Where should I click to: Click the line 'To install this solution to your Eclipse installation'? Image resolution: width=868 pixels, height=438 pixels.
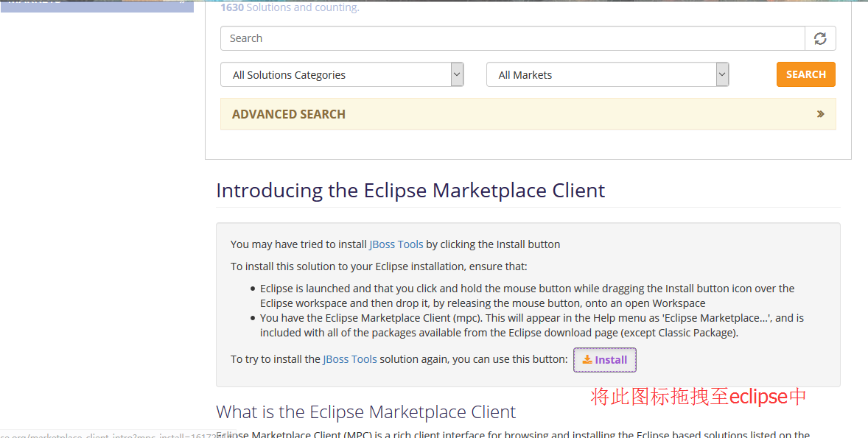[379, 266]
